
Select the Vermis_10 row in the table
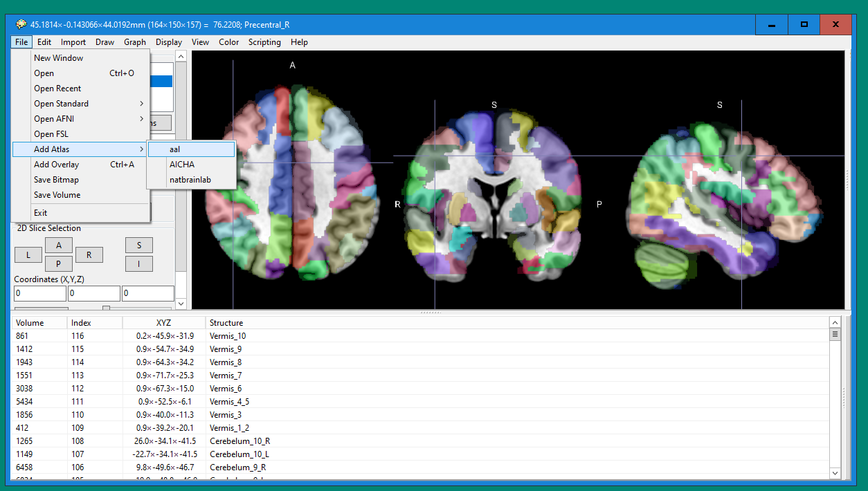(x=228, y=336)
